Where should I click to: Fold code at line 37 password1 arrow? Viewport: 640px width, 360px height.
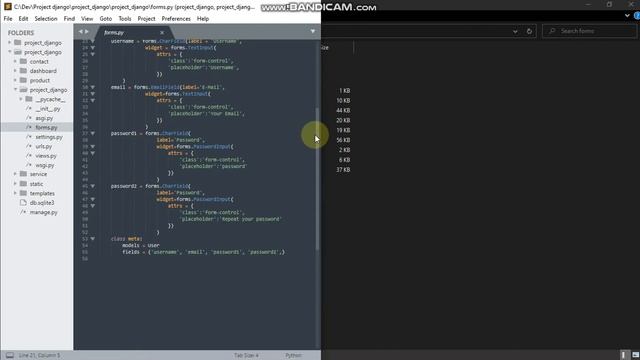pos(93,133)
